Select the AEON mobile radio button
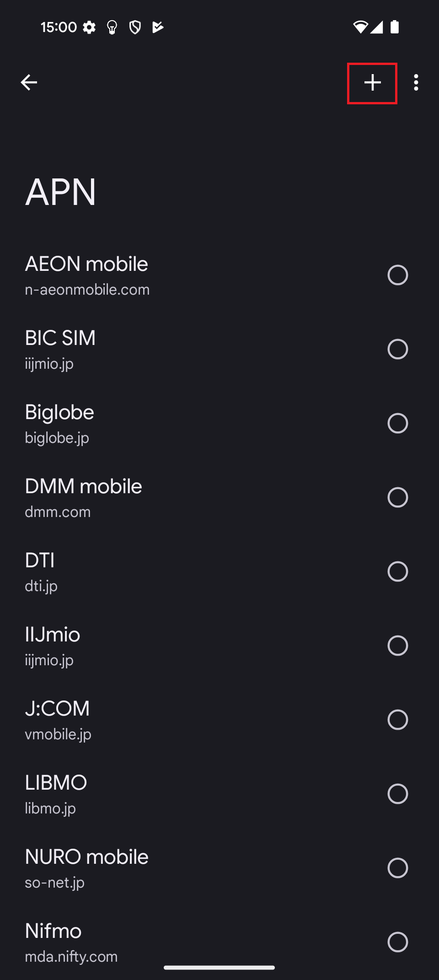 (x=397, y=275)
